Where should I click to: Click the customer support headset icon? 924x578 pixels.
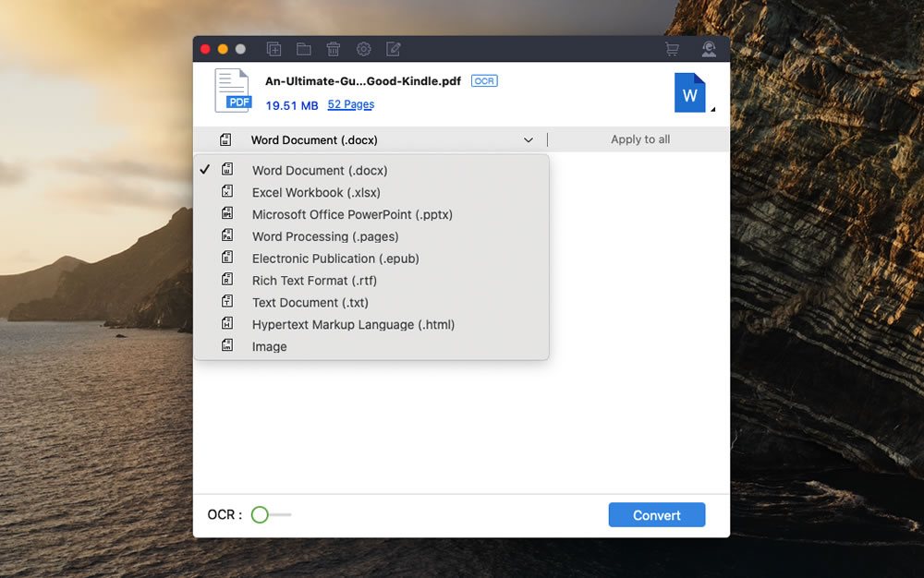tap(709, 50)
